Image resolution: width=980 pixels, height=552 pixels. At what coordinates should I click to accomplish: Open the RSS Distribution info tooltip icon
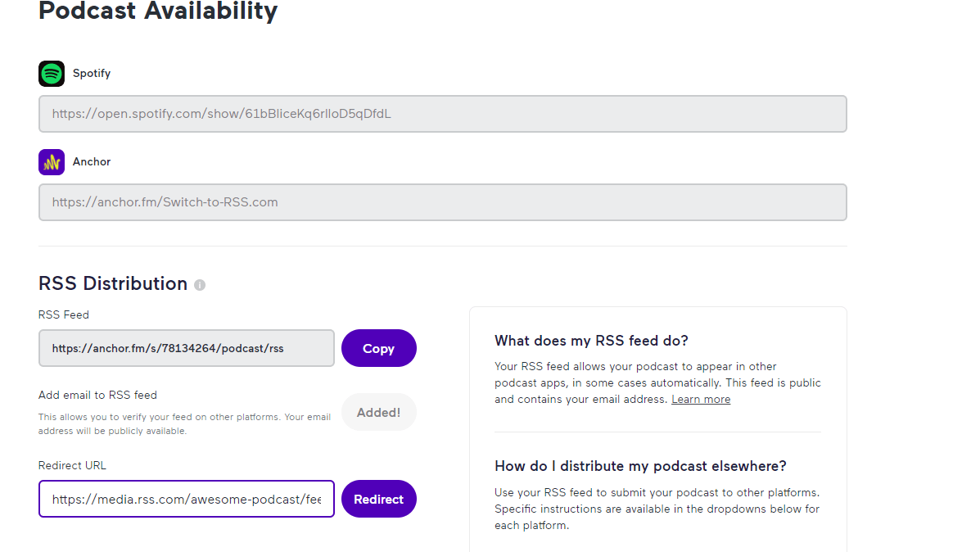coord(200,285)
